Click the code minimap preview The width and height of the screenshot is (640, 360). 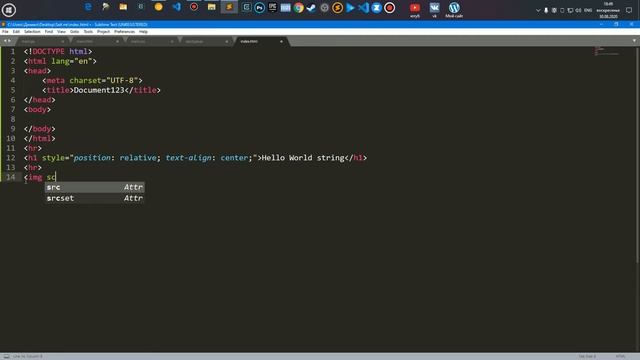(x=607, y=52)
